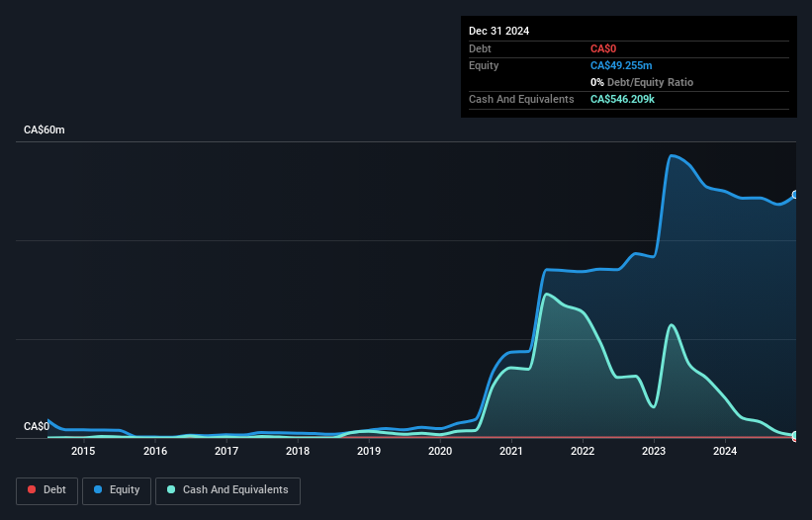Click the blue Equity legend dot
812x520 pixels.
pyautogui.click(x=98, y=489)
